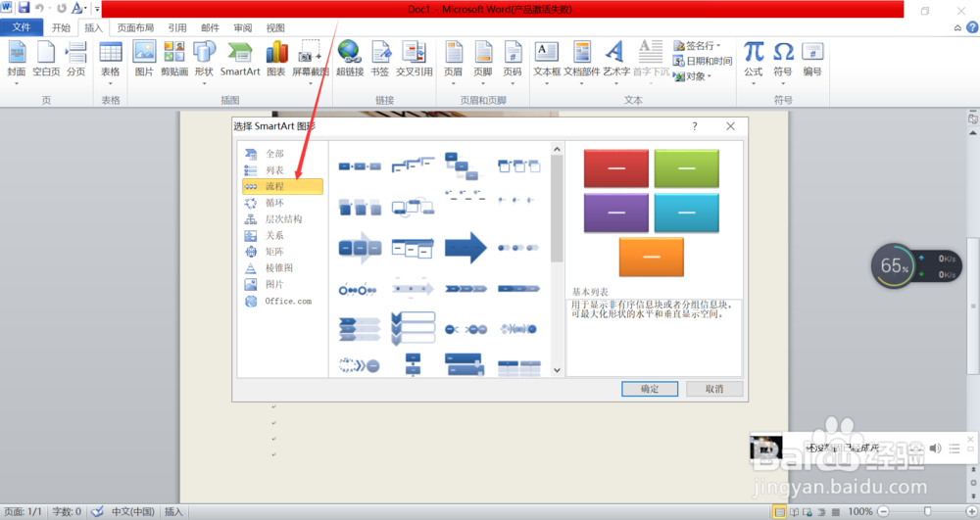Click the zoom slider handle in status bar
Screen dimensions: 980x520
click(x=927, y=511)
